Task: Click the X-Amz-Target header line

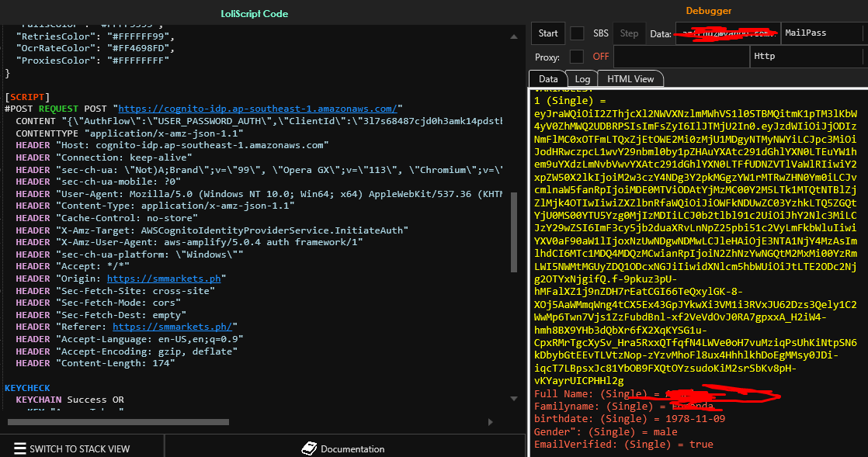Action: [212, 230]
